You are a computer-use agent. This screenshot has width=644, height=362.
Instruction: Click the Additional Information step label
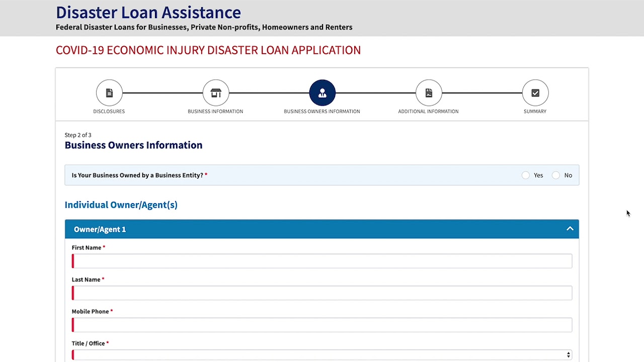coord(429,111)
